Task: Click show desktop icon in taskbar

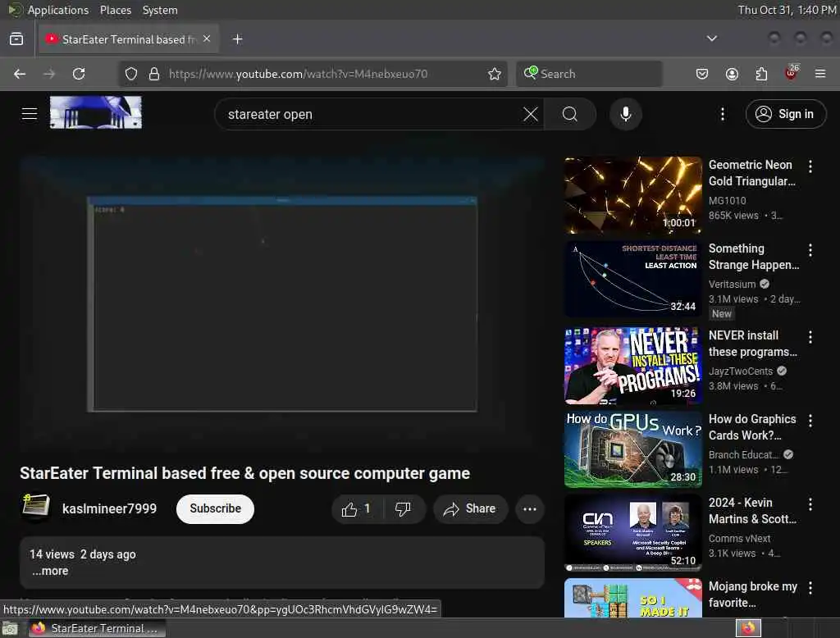Action: pyautogui.click(x=10, y=628)
